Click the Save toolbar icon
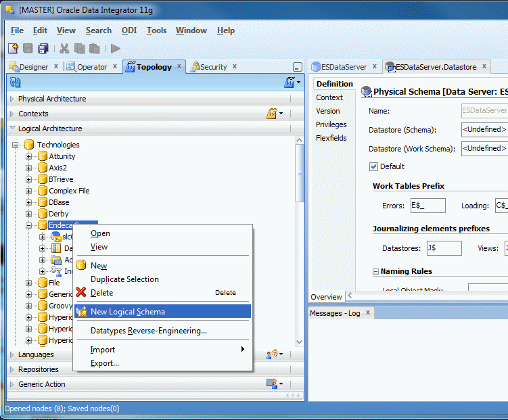Viewport: 508px width, 420px height. tap(28, 49)
